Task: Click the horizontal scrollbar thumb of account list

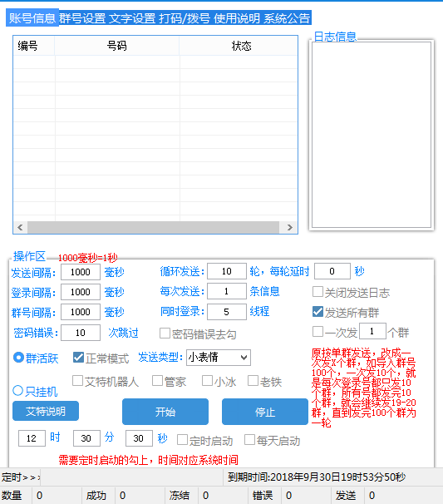Action: (153, 227)
